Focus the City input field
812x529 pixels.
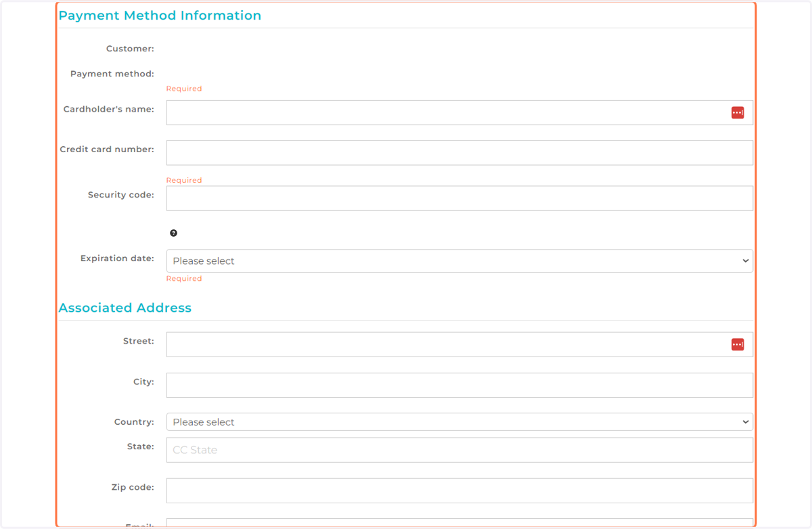[x=459, y=385]
